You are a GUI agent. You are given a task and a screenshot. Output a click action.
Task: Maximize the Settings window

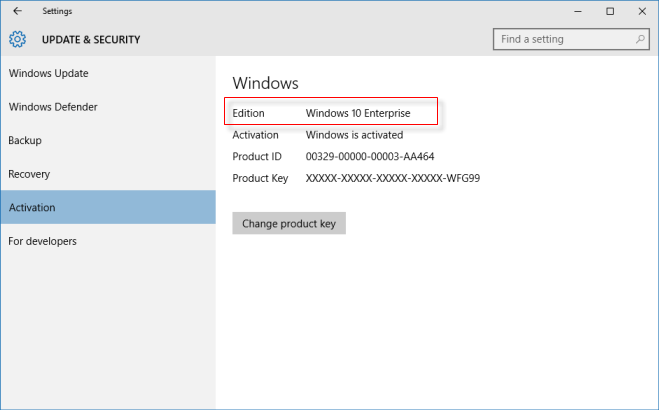610,11
